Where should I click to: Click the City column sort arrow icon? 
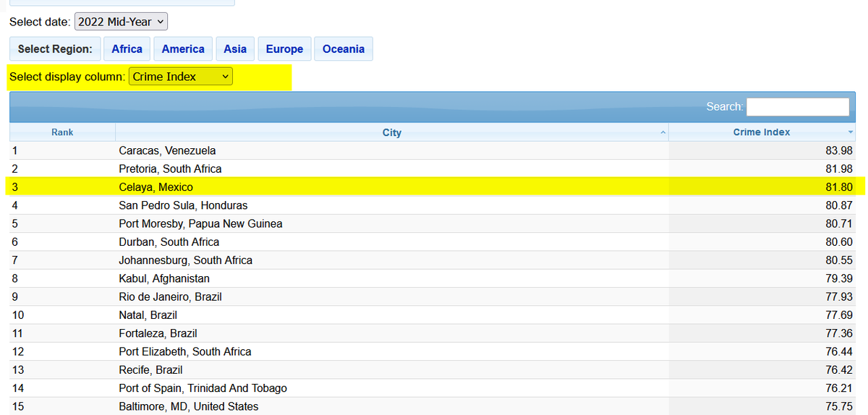coord(663,132)
